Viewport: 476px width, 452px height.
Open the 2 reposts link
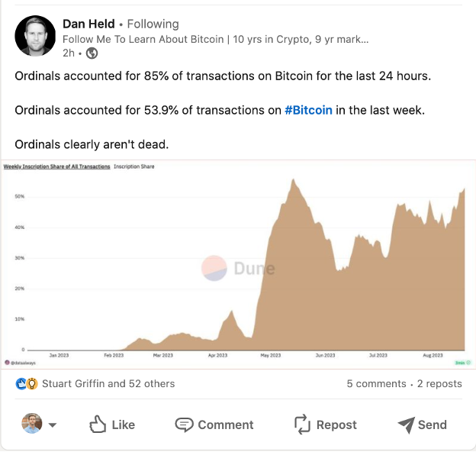coord(439,383)
